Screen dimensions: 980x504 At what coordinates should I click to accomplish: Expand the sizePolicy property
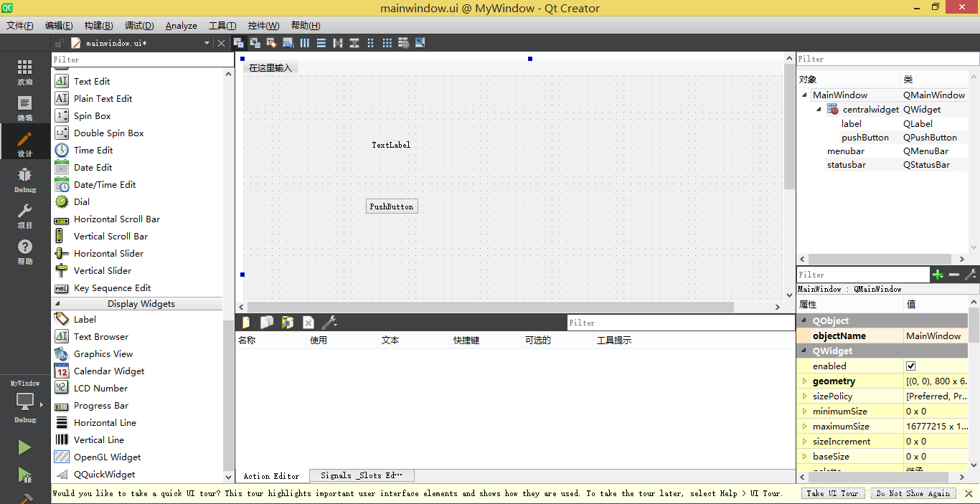804,396
